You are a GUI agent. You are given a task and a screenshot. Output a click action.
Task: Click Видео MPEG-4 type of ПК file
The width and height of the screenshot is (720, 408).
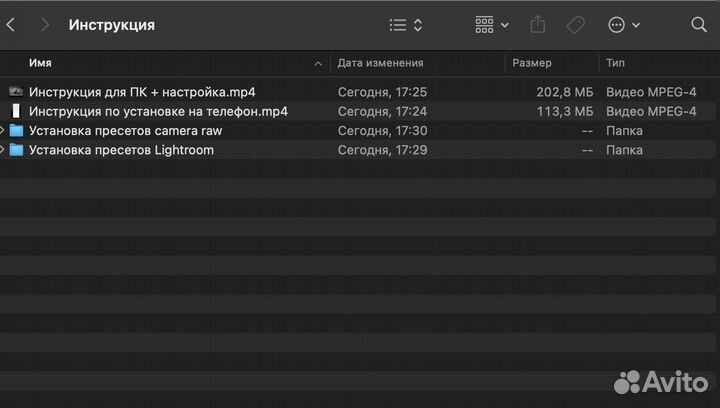pos(651,92)
